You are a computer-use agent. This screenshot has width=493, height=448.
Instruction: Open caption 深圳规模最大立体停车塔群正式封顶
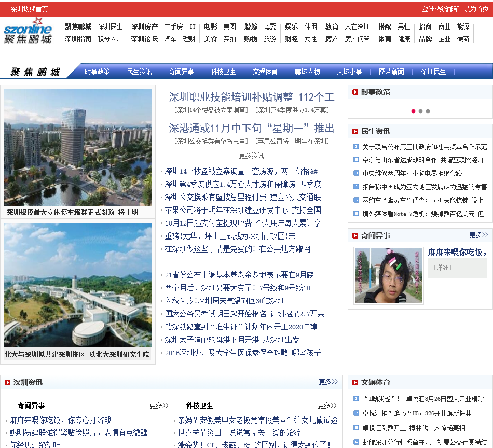pyautogui.click(x=77, y=213)
